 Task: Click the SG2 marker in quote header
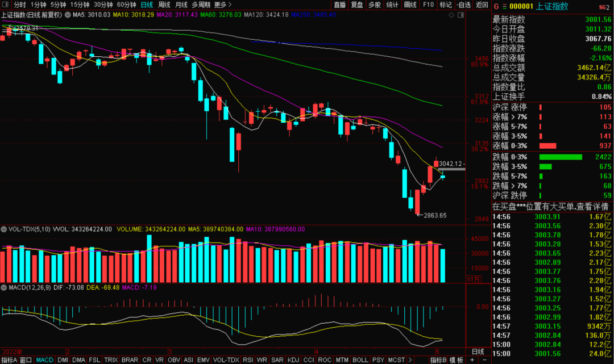[x=604, y=7]
